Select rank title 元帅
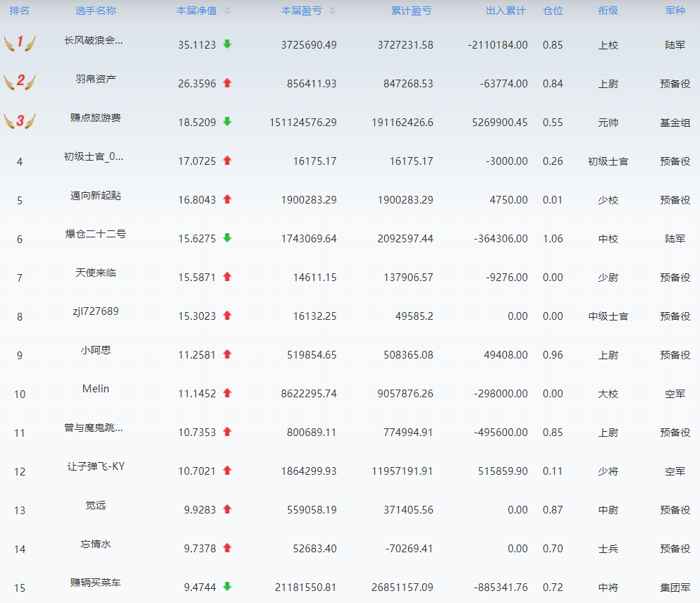The width and height of the screenshot is (700, 603). pyautogui.click(x=608, y=123)
